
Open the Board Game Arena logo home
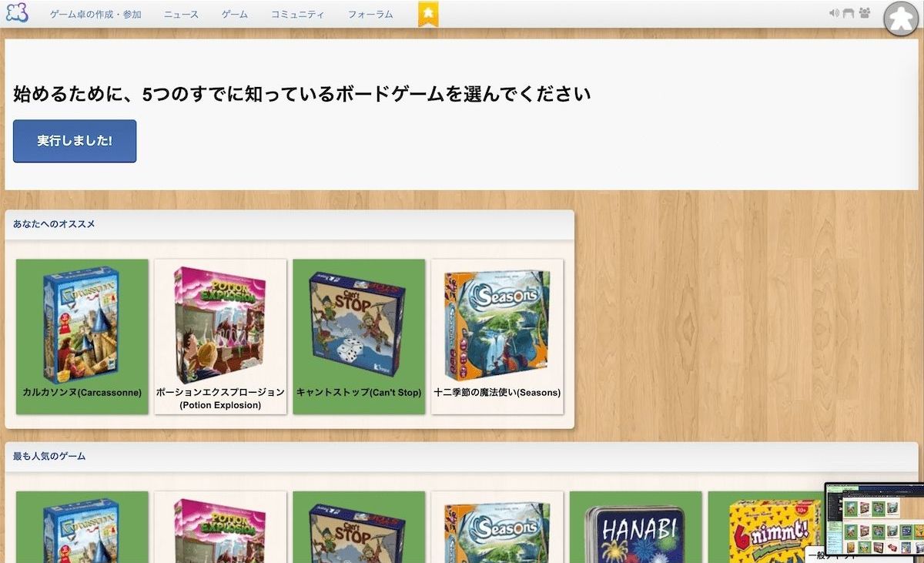click(17, 13)
